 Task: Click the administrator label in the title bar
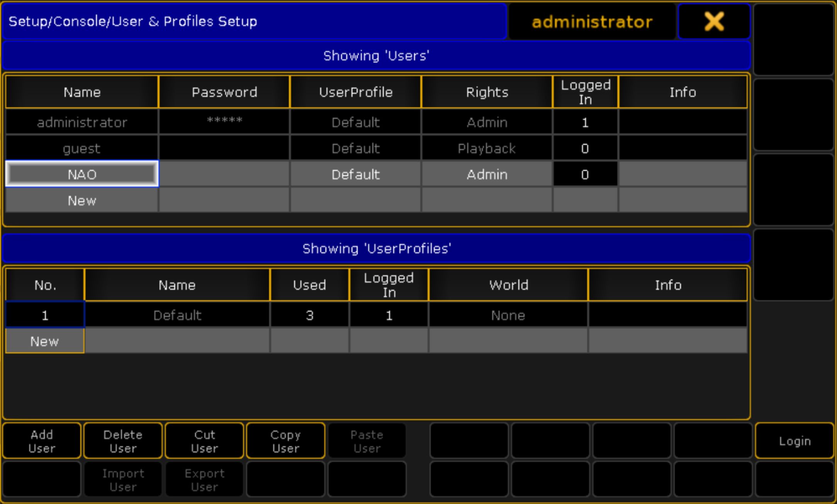coord(592,22)
